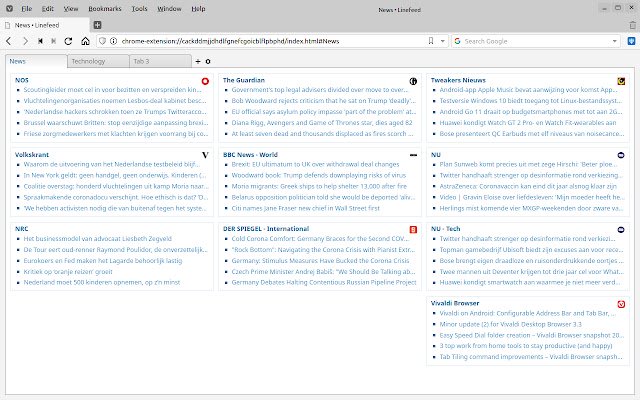Open the Vivaldi menu icon

coord(9,8)
